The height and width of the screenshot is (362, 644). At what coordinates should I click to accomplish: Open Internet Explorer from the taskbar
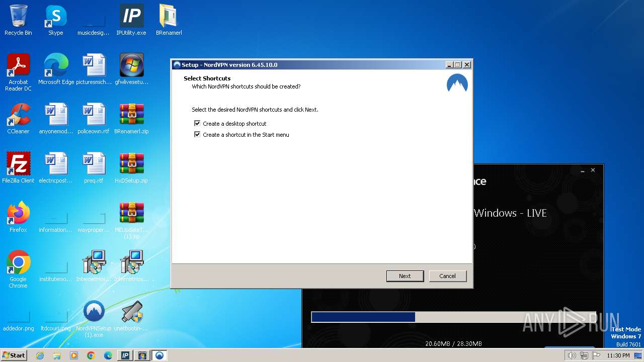click(40, 355)
